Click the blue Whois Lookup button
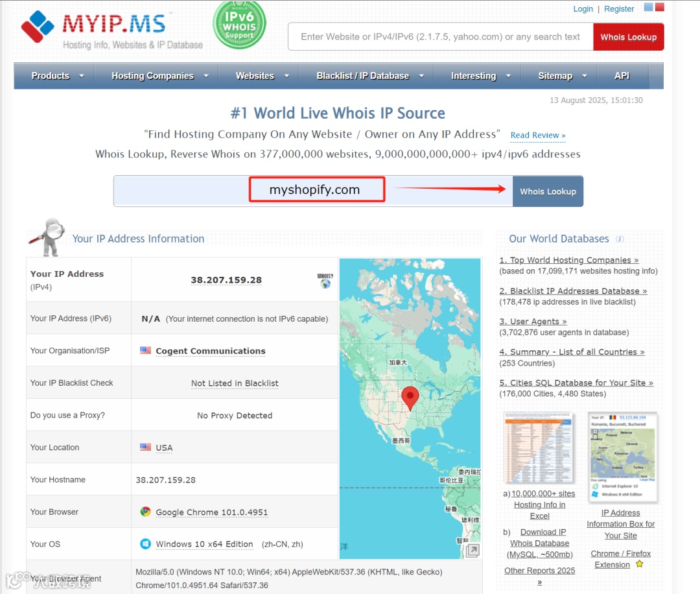Screen dimensions: 700x594 [x=548, y=191]
